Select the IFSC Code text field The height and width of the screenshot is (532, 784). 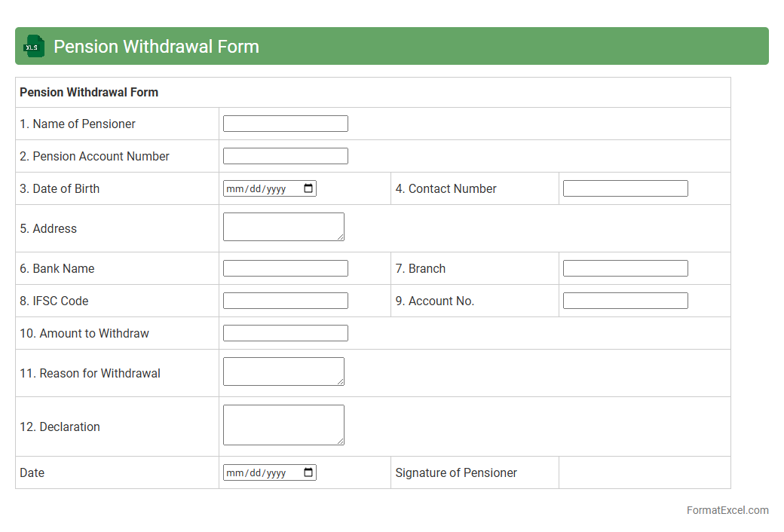click(x=285, y=301)
